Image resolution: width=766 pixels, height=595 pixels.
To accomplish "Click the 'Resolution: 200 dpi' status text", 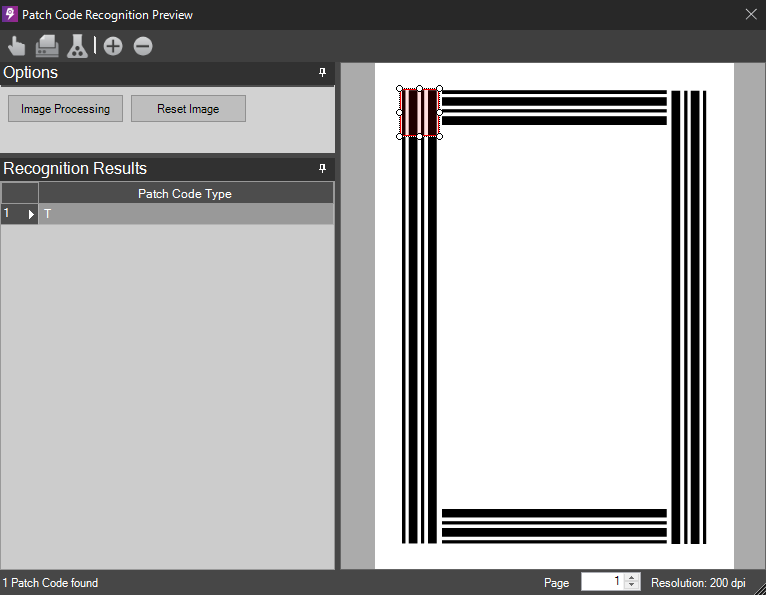I will coord(698,583).
